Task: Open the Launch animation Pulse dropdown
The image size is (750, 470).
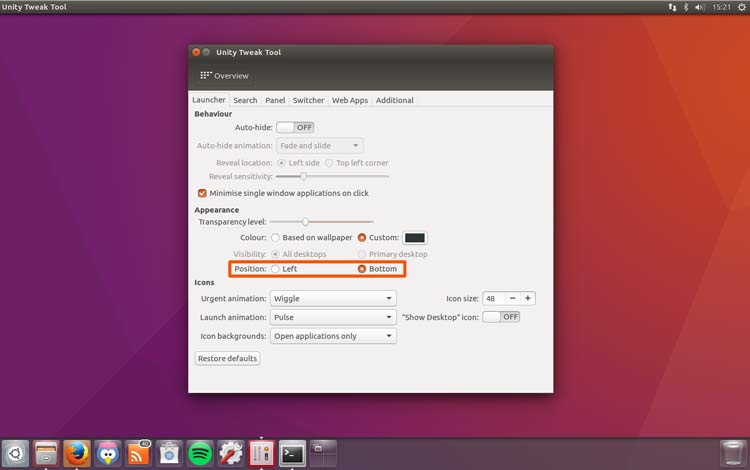Action: (x=333, y=317)
